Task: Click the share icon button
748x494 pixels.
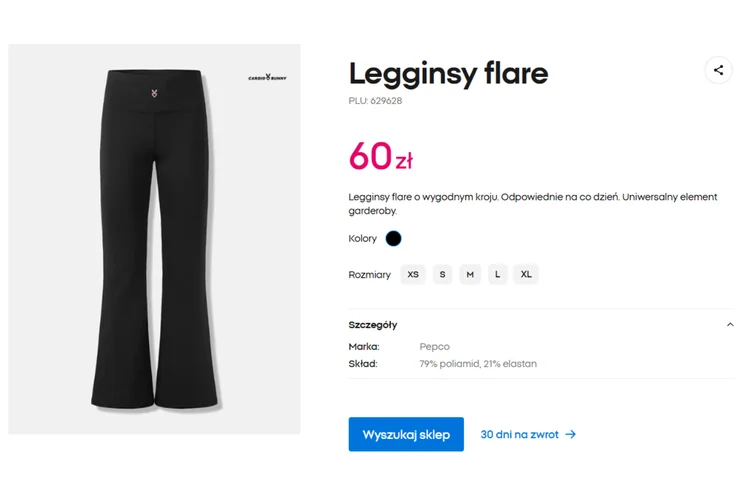Action: (x=718, y=70)
